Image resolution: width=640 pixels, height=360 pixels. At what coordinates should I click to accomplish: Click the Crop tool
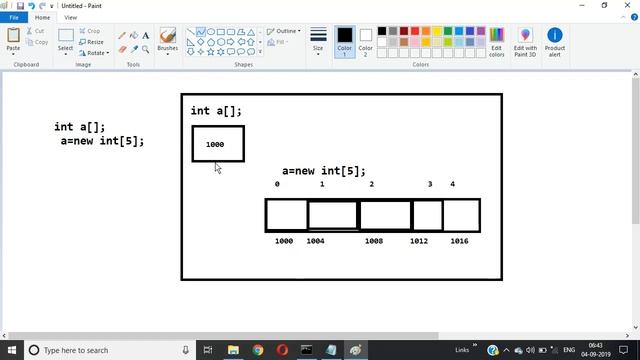[90, 31]
